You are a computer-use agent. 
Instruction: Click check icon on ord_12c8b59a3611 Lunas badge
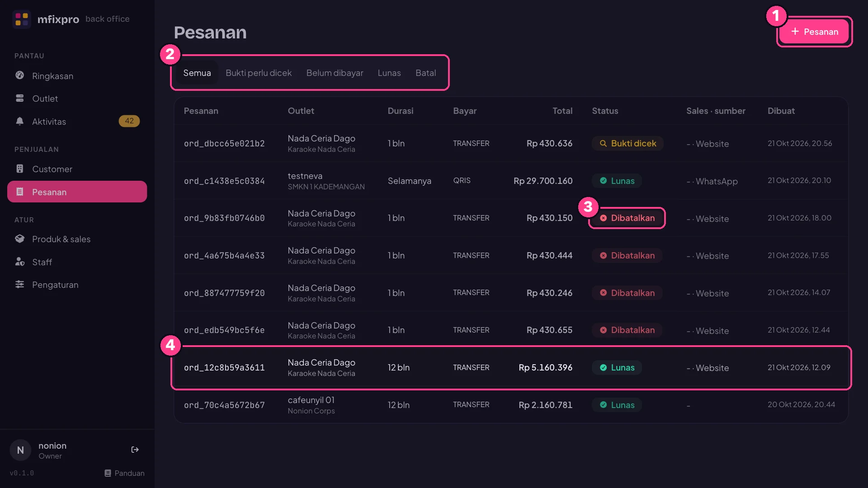pyautogui.click(x=603, y=367)
